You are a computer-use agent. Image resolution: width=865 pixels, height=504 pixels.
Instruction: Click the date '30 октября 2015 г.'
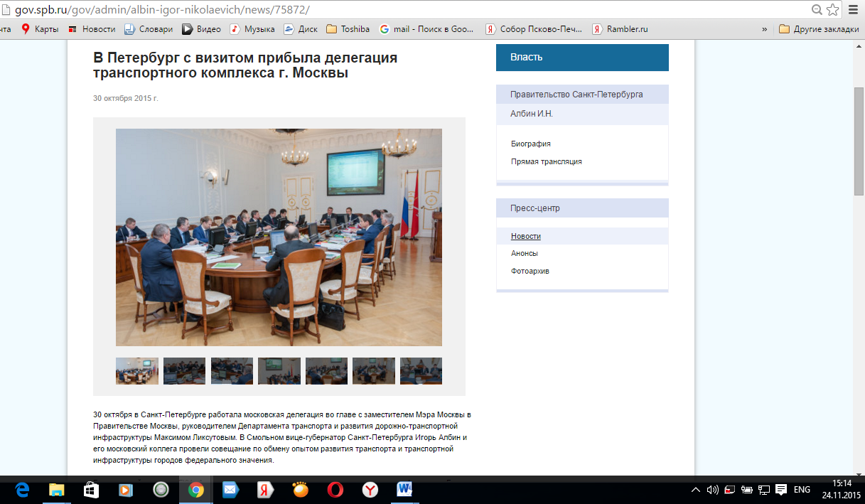click(x=126, y=98)
